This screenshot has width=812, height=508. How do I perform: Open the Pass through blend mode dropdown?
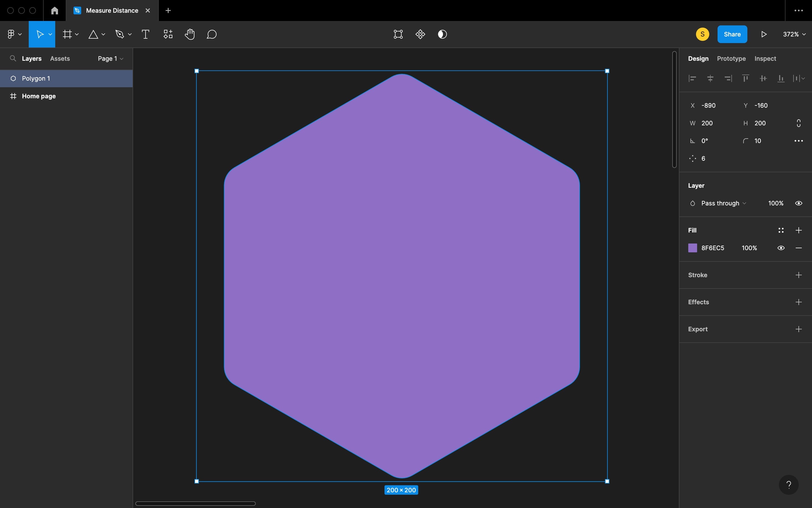723,203
